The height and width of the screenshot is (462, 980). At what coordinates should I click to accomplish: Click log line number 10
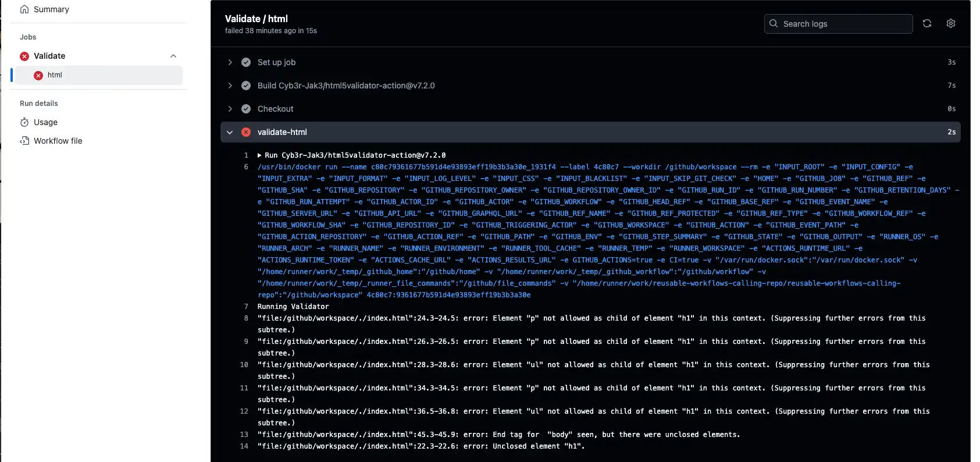[244, 365]
